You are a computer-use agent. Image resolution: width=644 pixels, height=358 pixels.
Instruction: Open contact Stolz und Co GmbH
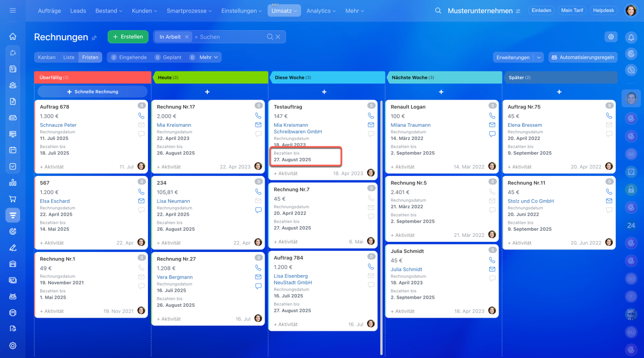(531, 201)
